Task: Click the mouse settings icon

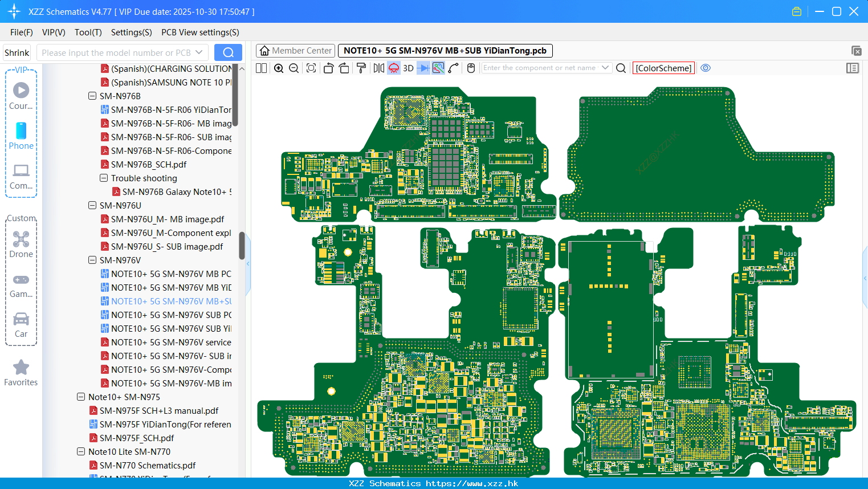Action: pyautogui.click(x=471, y=68)
